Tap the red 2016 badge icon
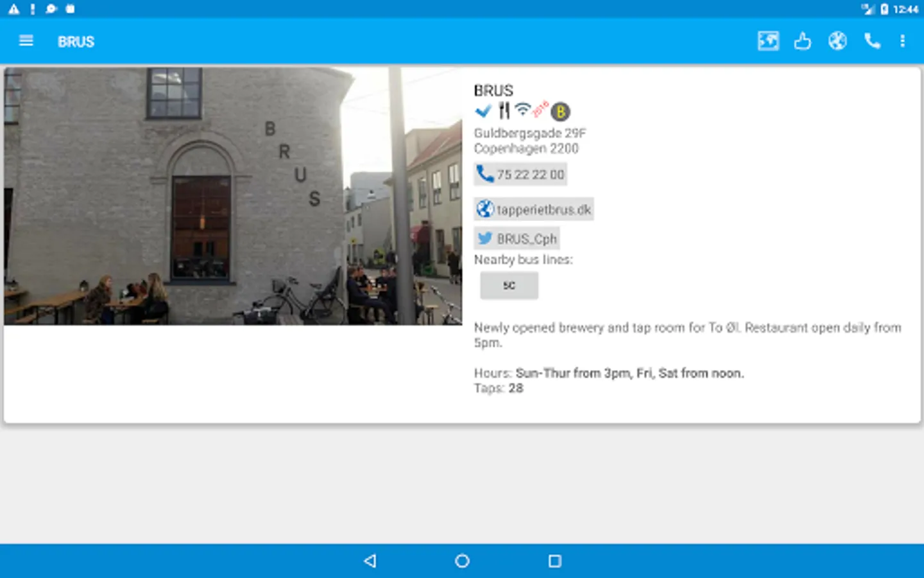The height and width of the screenshot is (578, 924). tap(541, 109)
